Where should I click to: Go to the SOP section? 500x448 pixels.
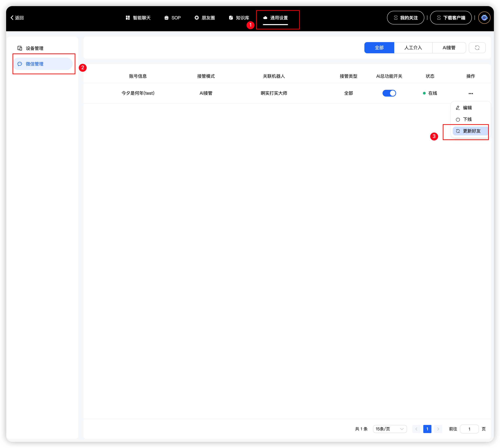coord(173,18)
